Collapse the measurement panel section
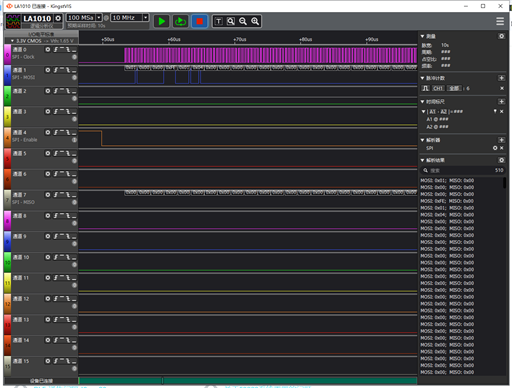 [422, 36]
